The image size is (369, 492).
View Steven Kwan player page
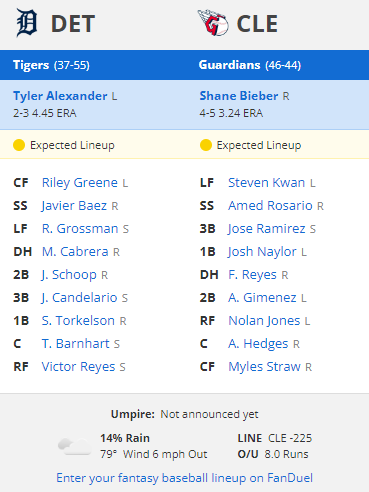click(266, 183)
